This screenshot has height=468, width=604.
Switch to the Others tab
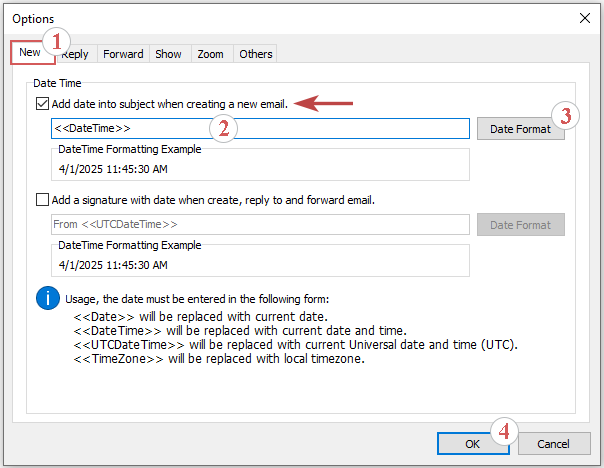255,54
